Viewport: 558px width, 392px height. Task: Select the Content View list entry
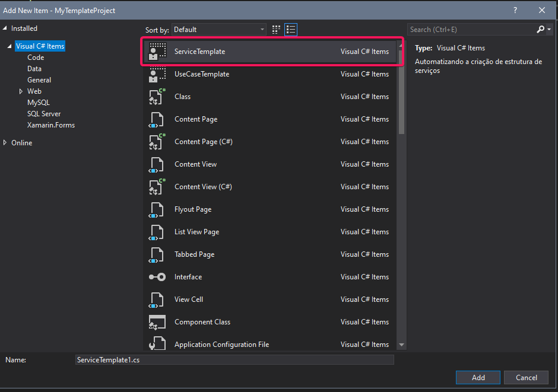pyautogui.click(x=271, y=164)
